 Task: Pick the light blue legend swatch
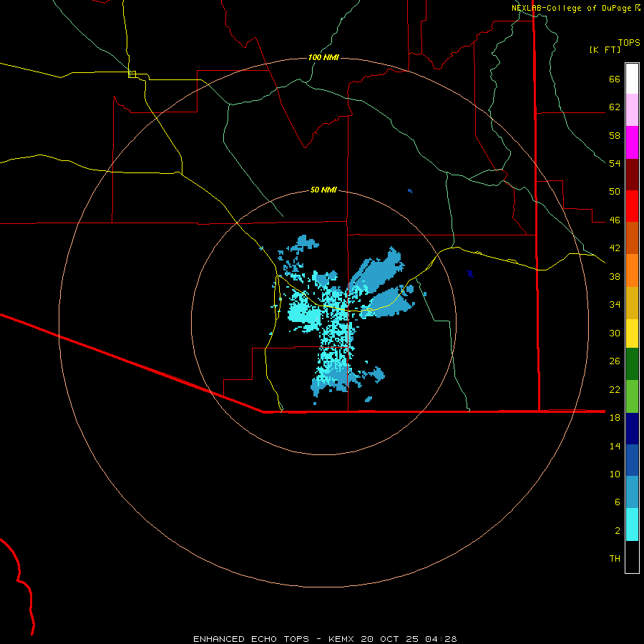click(632, 492)
